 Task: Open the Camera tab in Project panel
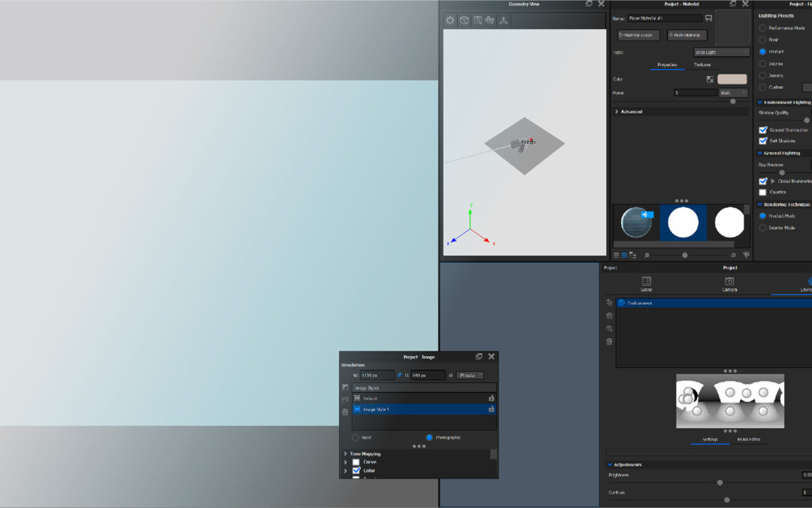729,284
